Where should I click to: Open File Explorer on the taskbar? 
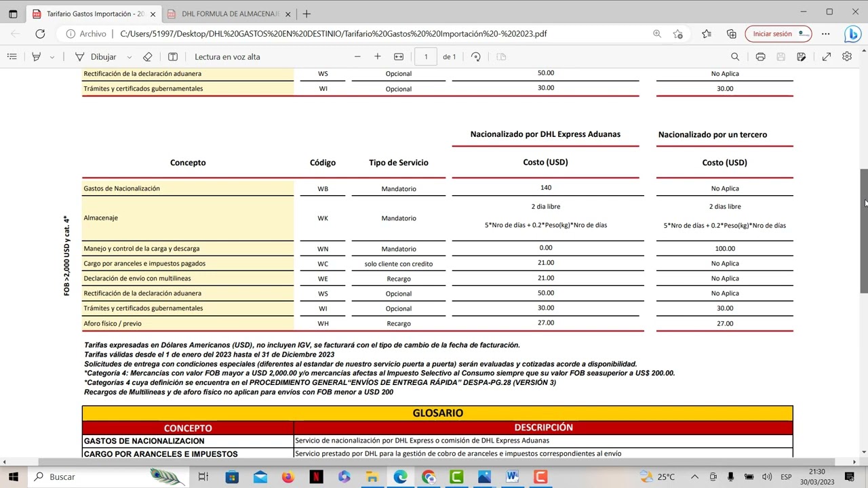(372, 477)
